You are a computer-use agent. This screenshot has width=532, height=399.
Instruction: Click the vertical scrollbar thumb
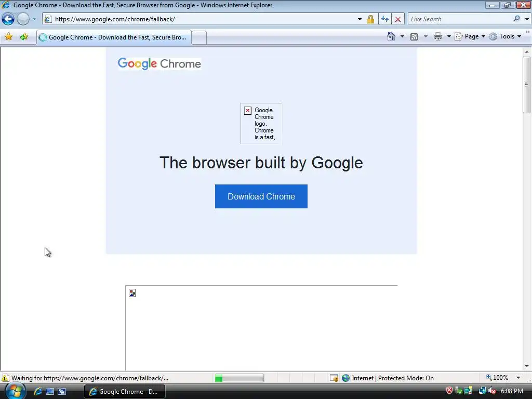[527, 85]
